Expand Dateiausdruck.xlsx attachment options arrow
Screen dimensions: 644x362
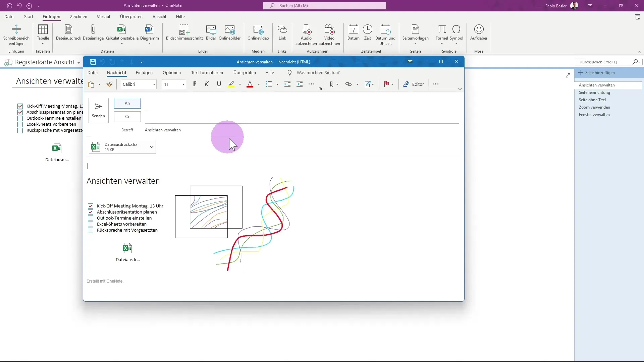152,147
